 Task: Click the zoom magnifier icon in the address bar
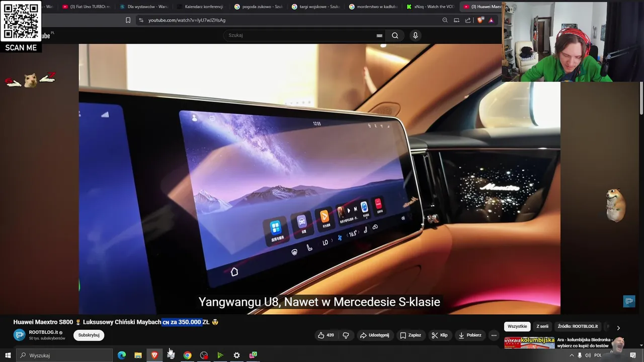point(445,20)
